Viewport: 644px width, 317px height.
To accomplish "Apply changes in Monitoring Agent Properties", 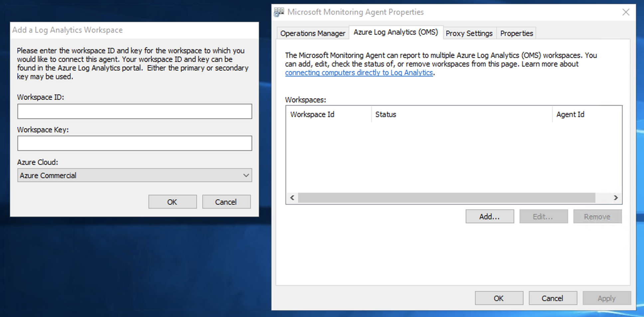I will click(x=606, y=298).
